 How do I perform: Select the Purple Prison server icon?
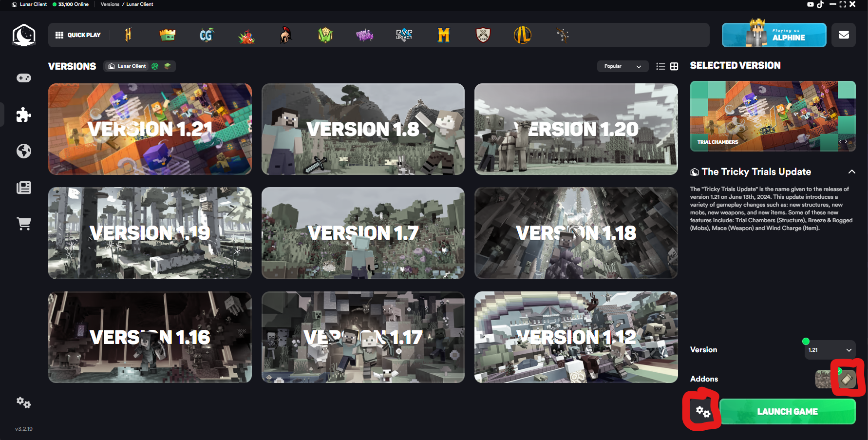point(365,35)
